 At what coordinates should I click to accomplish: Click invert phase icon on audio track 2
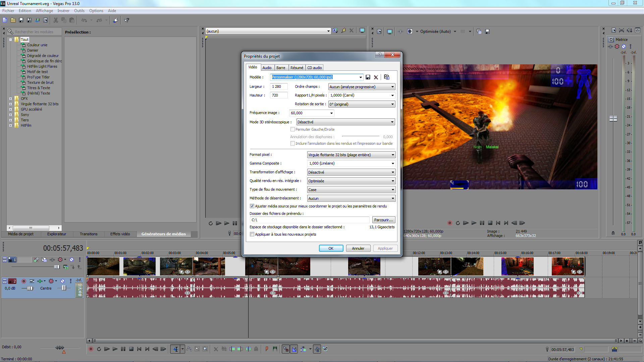tap(32, 281)
